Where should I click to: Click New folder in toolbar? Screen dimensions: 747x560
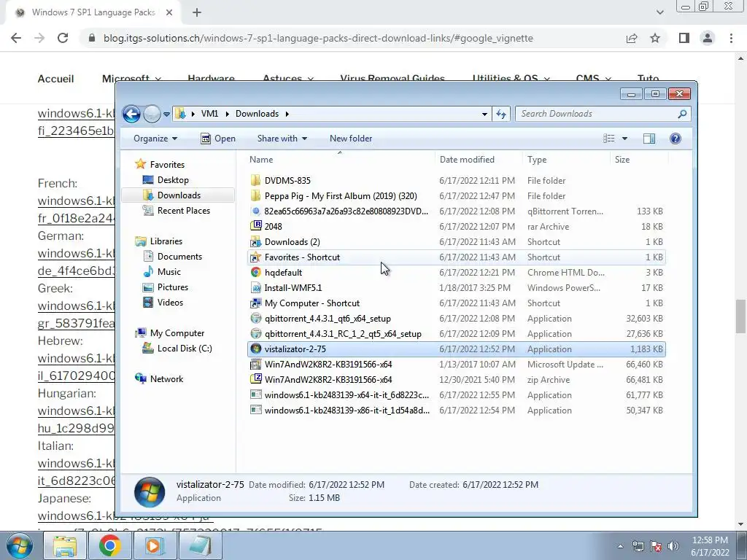coord(351,139)
